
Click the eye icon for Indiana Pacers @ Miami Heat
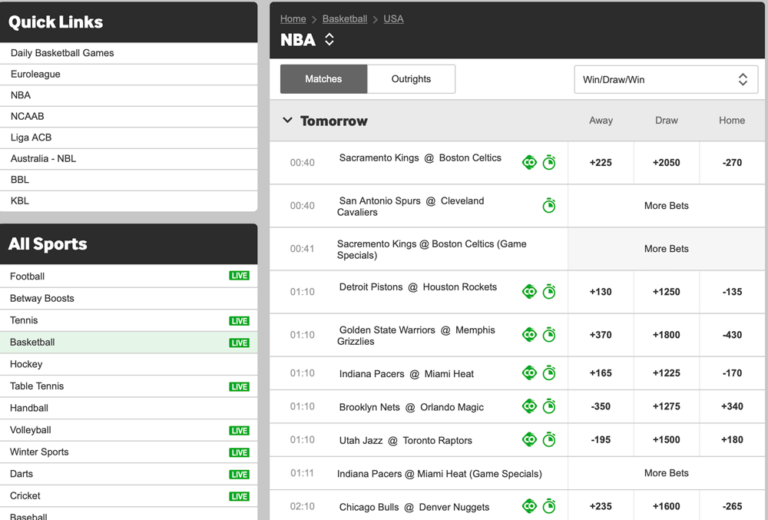(529, 373)
